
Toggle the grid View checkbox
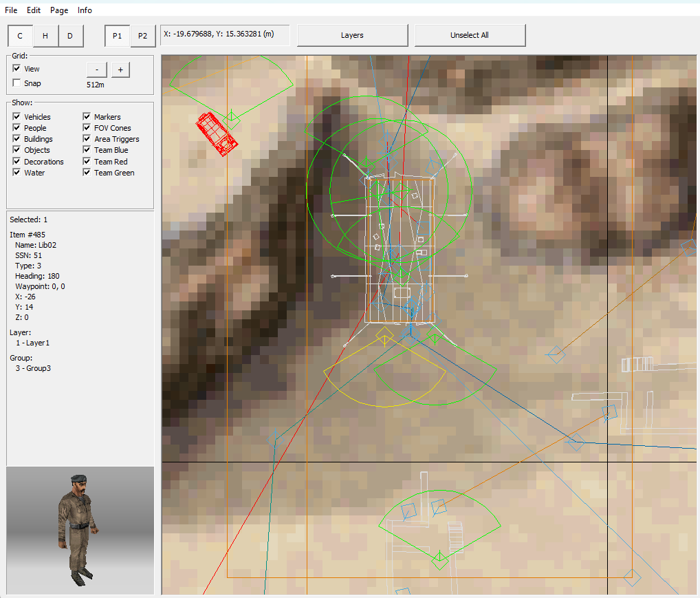click(17, 68)
